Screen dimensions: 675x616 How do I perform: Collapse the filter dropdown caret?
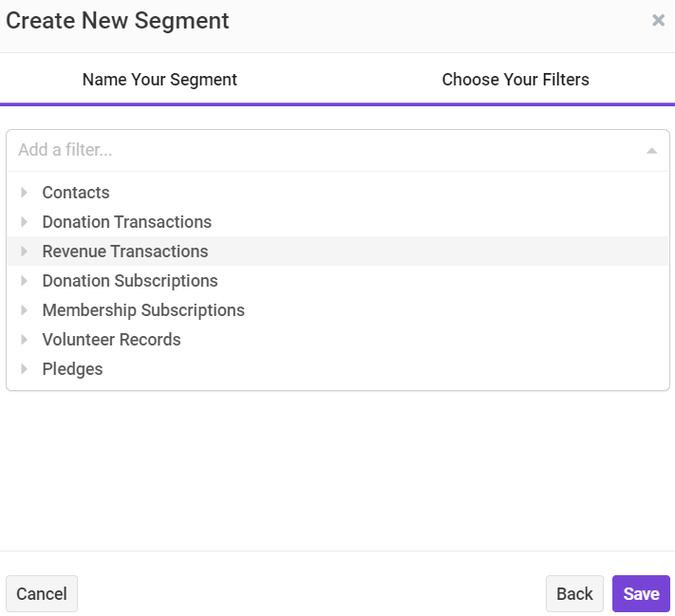click(651, 151)
